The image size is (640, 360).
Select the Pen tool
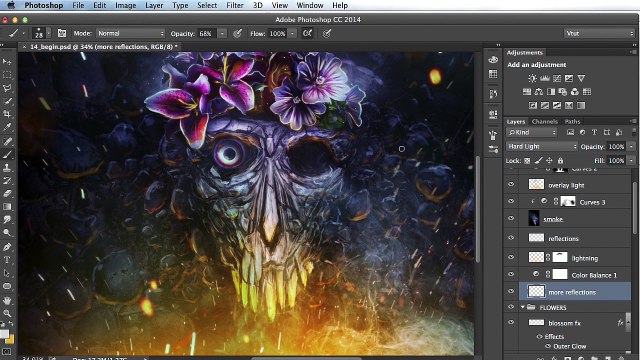point(7,247)
